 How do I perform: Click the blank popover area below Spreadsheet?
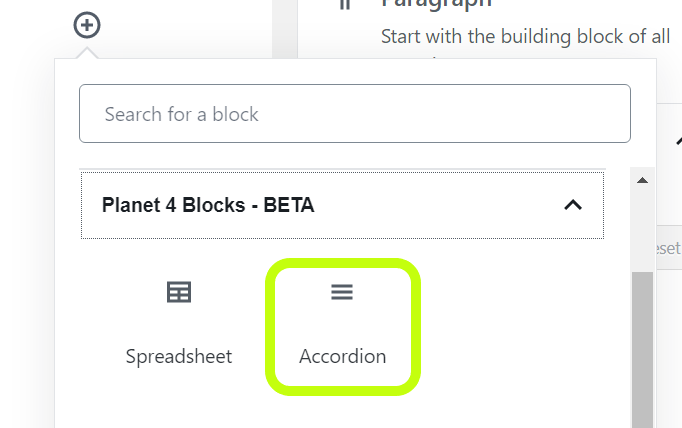click(179, 405)
